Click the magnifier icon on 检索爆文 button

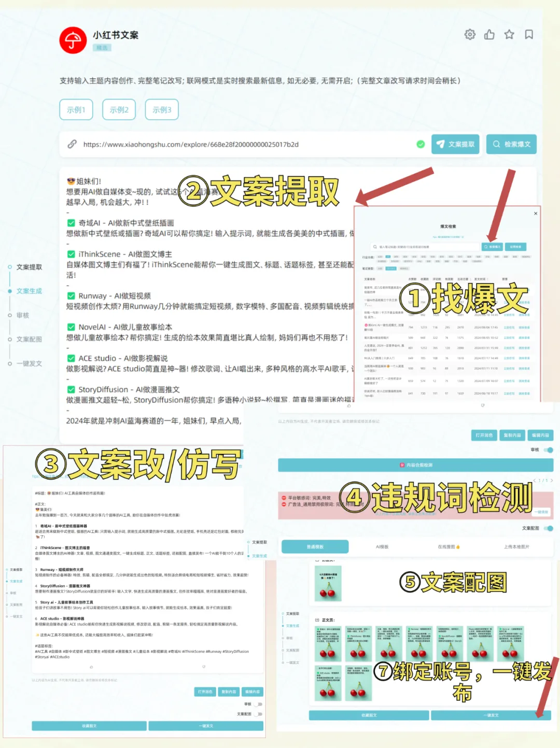[496, 145]
